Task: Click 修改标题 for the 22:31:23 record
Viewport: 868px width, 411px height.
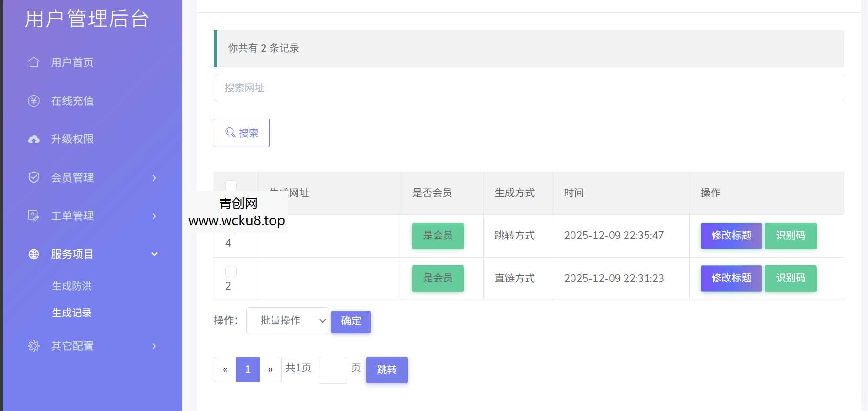Action: click(x=731, y=278)
